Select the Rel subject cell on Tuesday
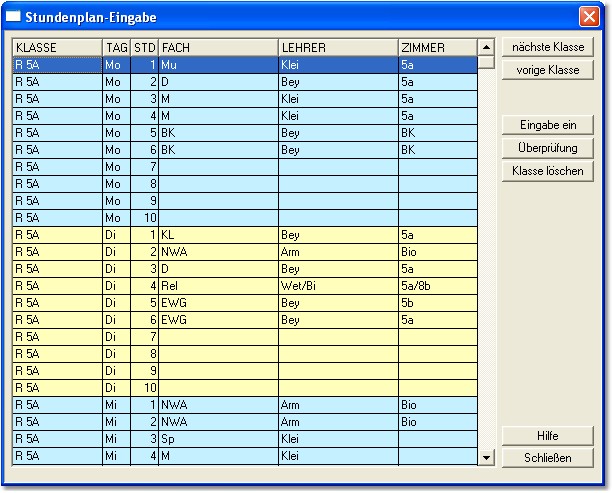612x493 pixels. [217, 285]
